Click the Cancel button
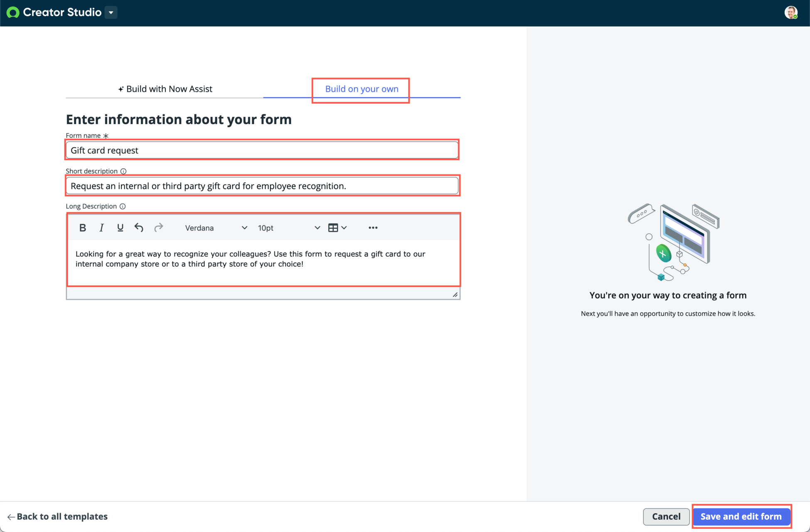Viewport: 810px width, 532px height. click(x=666, y=516)
